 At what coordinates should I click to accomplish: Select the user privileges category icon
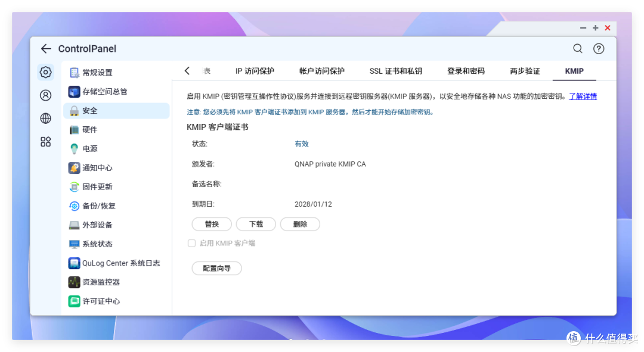click(45, 95)
